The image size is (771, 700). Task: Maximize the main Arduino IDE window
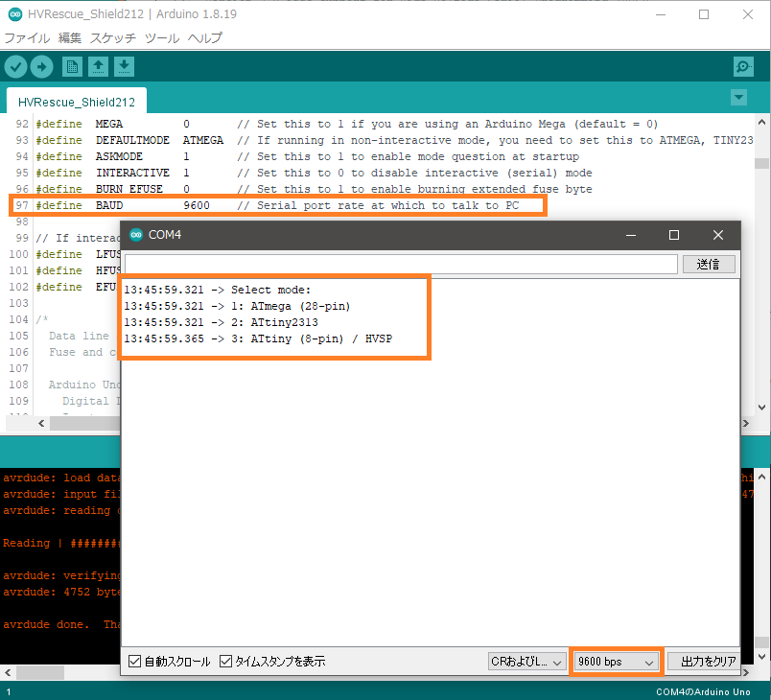point(704,14)
